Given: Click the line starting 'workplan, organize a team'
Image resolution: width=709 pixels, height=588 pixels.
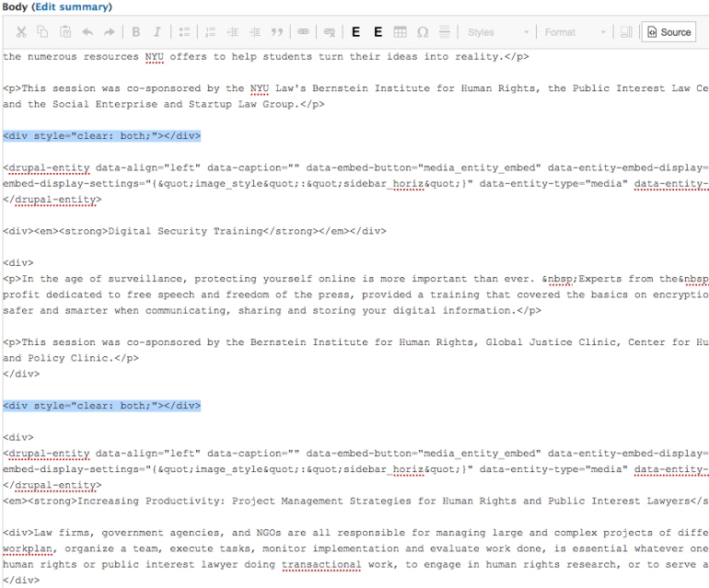Looking at the screenshot, I should [x=355, y=548].
